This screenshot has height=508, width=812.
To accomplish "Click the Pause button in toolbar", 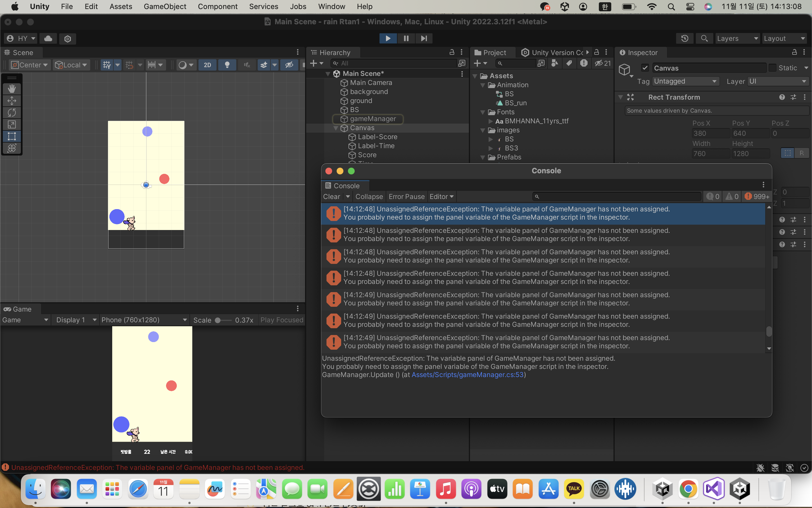I will pyautogui.click(x=406, y=38).
